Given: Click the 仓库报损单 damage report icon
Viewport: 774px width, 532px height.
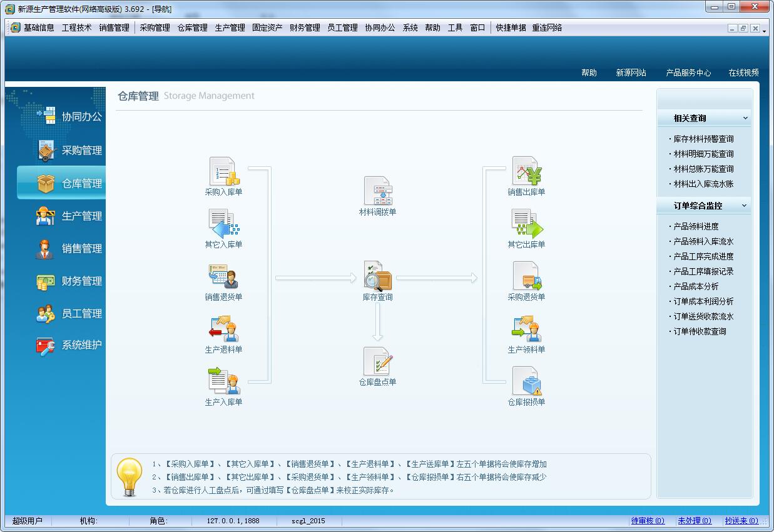Looking at the screenshot, I should (x=526, y=382).
